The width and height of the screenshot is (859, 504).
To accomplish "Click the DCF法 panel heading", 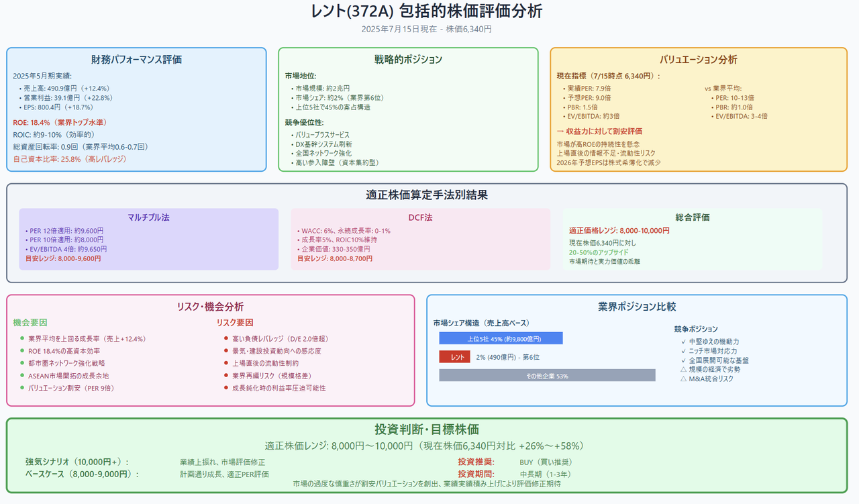I will (420, 217).
